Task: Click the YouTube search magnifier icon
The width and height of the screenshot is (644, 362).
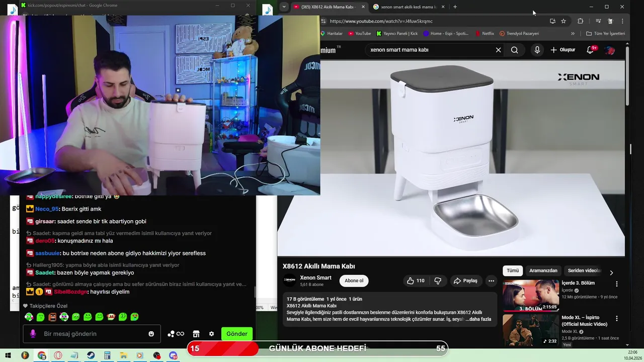Action: (514, 50)
